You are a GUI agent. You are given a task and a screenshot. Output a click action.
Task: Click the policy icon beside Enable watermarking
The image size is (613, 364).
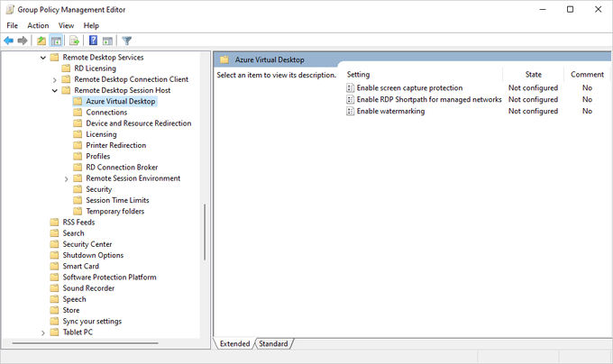[x=351, y=112]
